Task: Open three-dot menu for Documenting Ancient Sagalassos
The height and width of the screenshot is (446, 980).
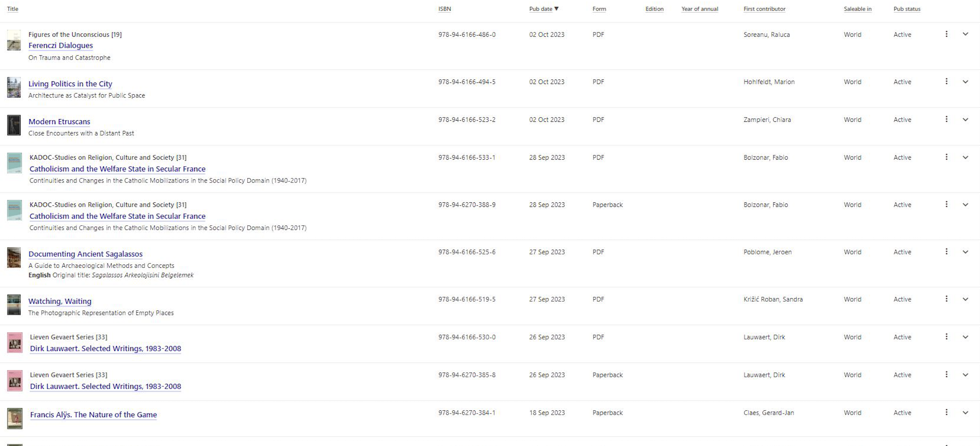Action: pos(946,252)
